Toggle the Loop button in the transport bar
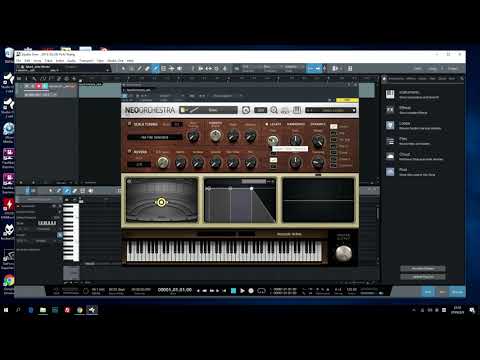This screenshot has height=360, width=480. 261,291
